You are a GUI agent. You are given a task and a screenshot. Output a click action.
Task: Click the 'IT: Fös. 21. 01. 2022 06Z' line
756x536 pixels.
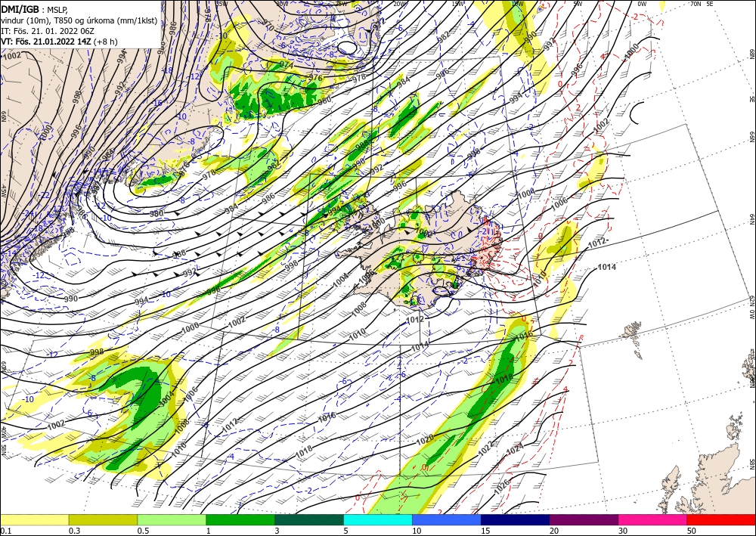[47, 31]
